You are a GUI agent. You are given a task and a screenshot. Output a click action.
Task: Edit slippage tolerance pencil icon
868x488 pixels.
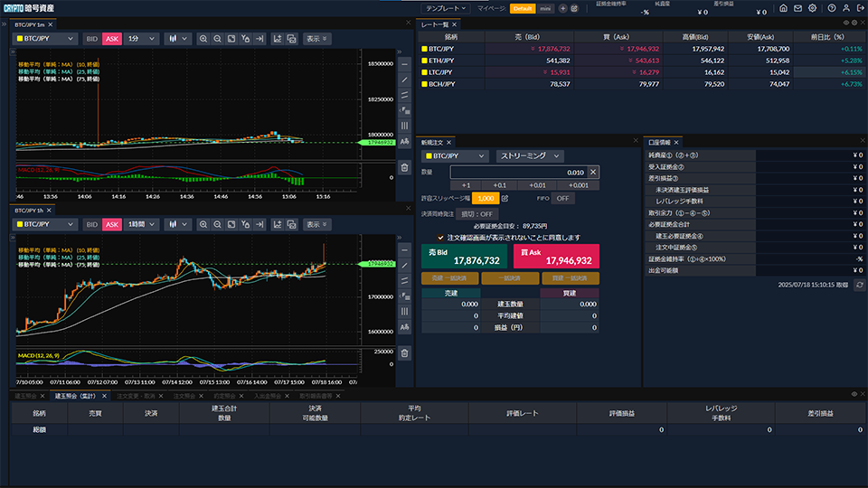pos(505,198)
